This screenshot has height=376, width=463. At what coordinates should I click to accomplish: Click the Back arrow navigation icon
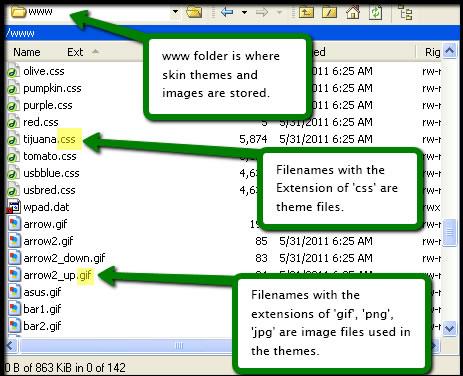tap(227, 13)
